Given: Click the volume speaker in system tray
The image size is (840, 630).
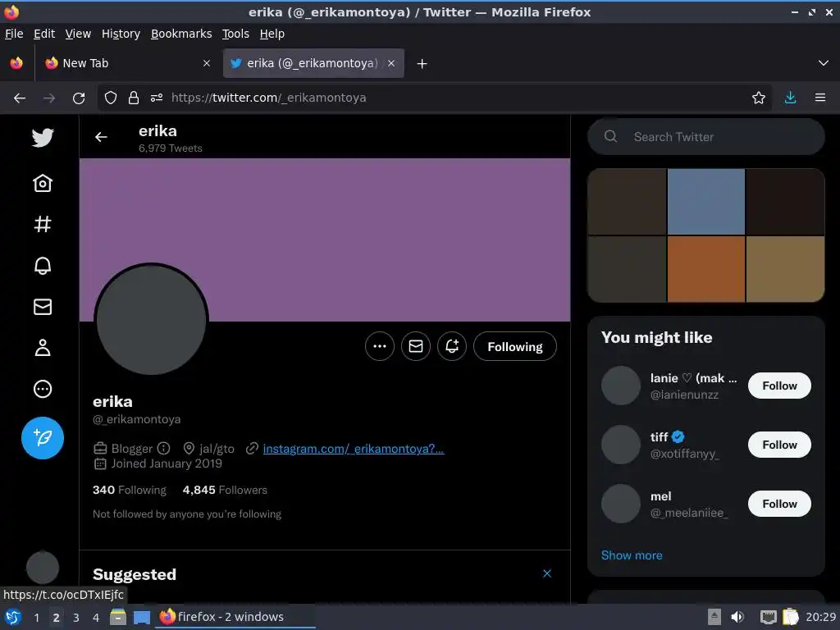Looking at the screenshot, I should 737,617.
